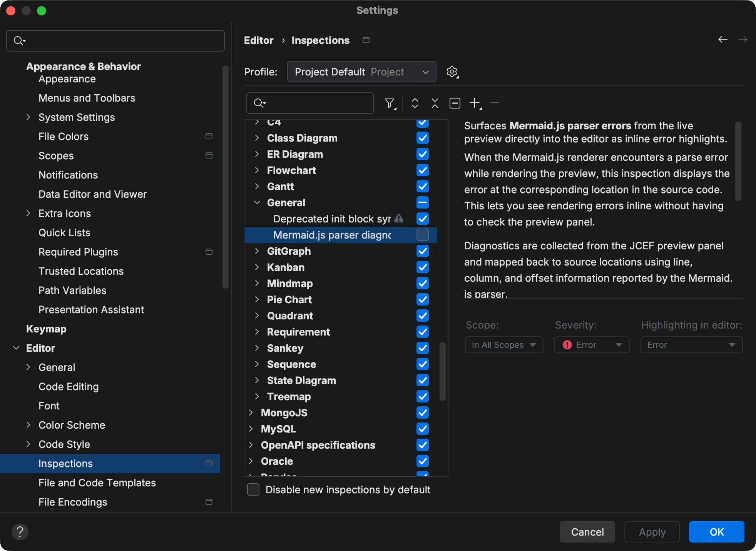The width and height of the screenshot is (756, 551).
Task: Expand all inspection tree nodes
Action: (415, 103)
